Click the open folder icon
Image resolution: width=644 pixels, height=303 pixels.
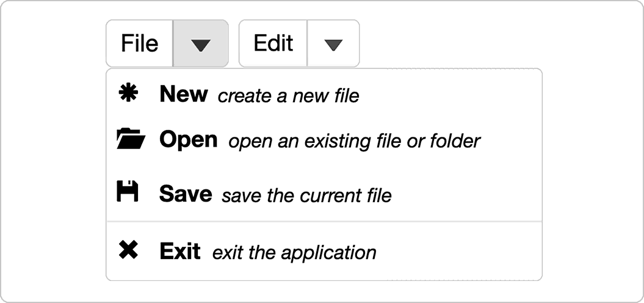pos(131,138)
